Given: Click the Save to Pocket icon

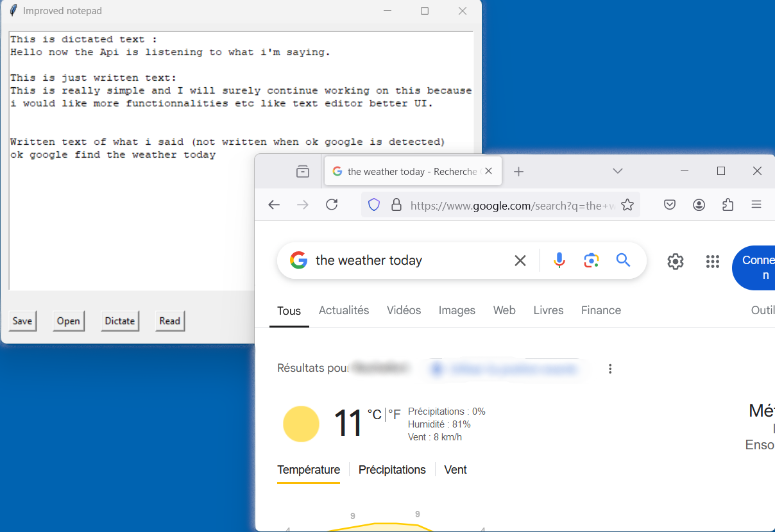Looking at the screenshot, I should point(669,205).
